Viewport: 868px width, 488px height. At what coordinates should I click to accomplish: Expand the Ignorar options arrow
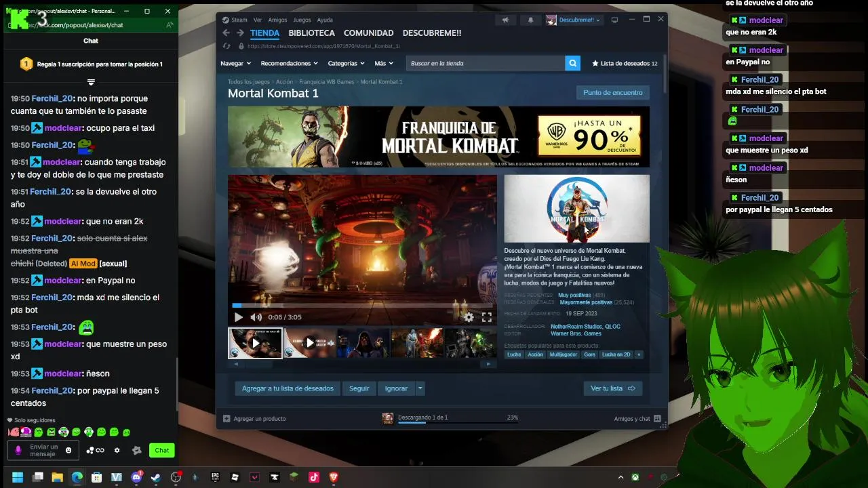[x=420, y=388]
